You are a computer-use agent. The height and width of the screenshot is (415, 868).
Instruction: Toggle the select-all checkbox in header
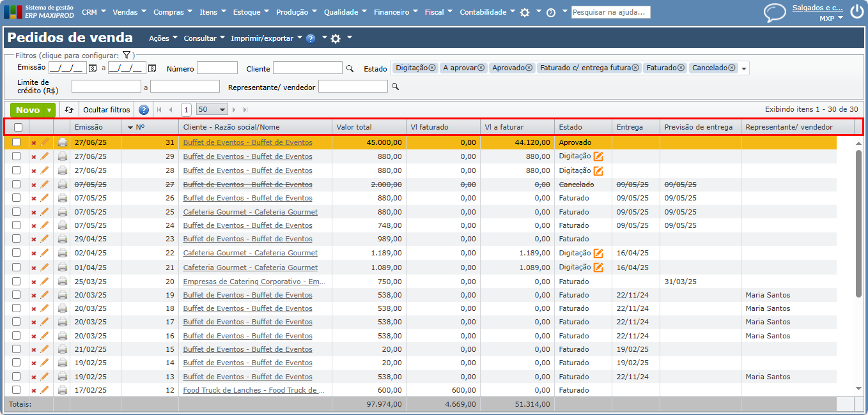tap(18, 127)
